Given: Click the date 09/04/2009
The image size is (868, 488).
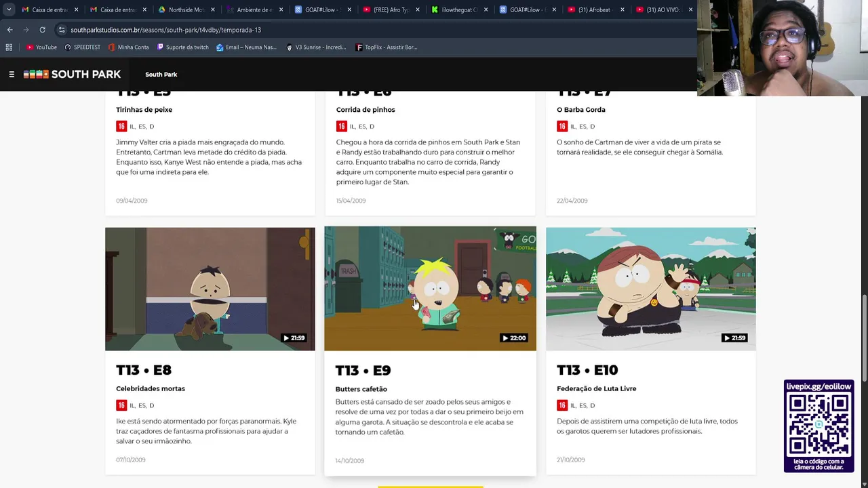Looking at the screenshot, I should click(x=132, y=201).
